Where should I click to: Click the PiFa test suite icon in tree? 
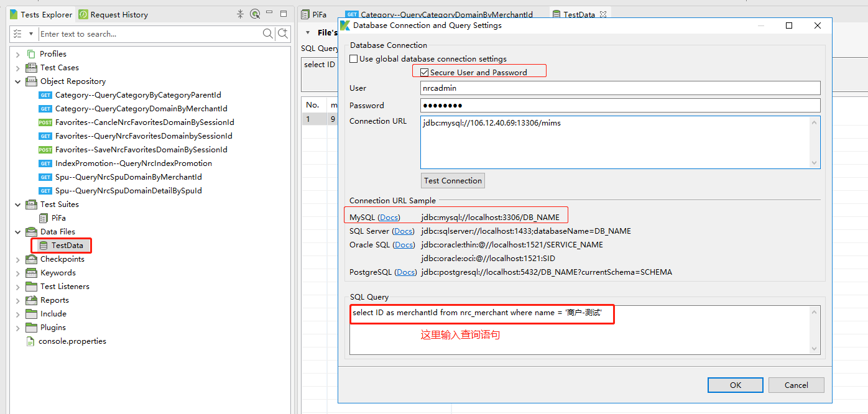[44, 218]
